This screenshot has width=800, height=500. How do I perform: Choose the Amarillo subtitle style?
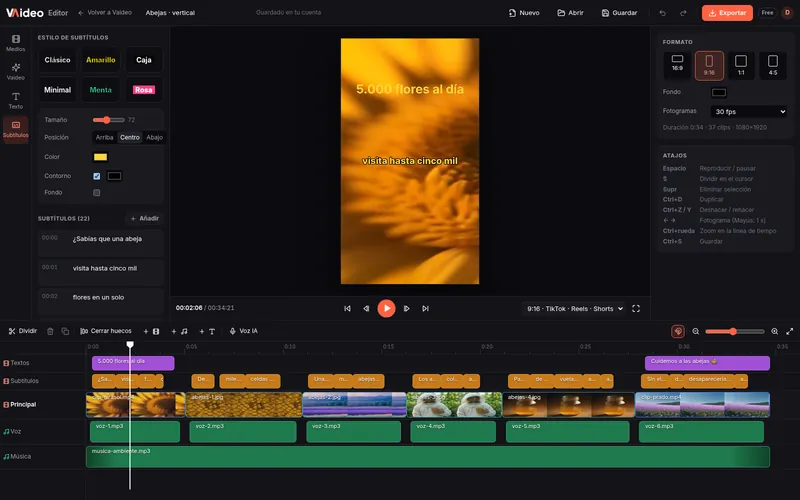[101, 60]
